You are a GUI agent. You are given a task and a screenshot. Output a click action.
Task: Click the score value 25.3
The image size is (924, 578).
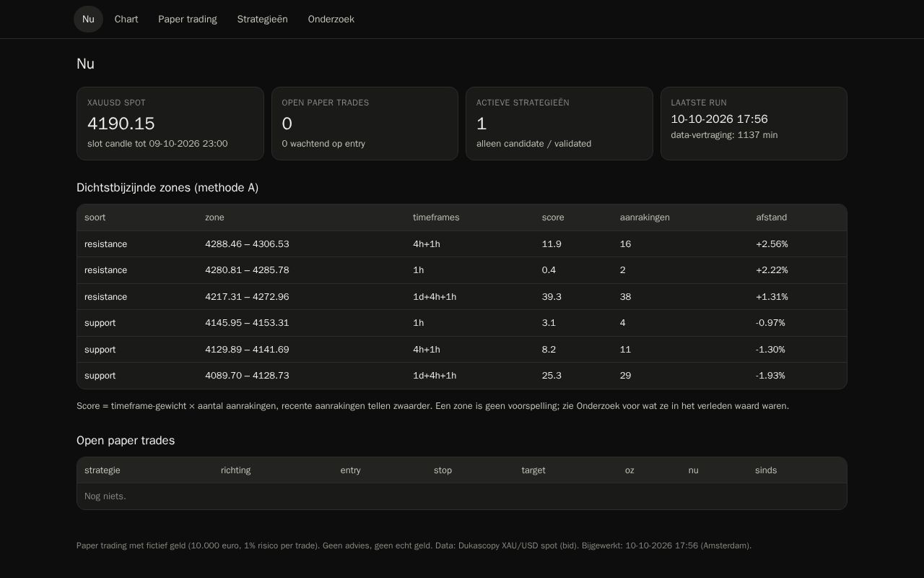click(552, 376)
